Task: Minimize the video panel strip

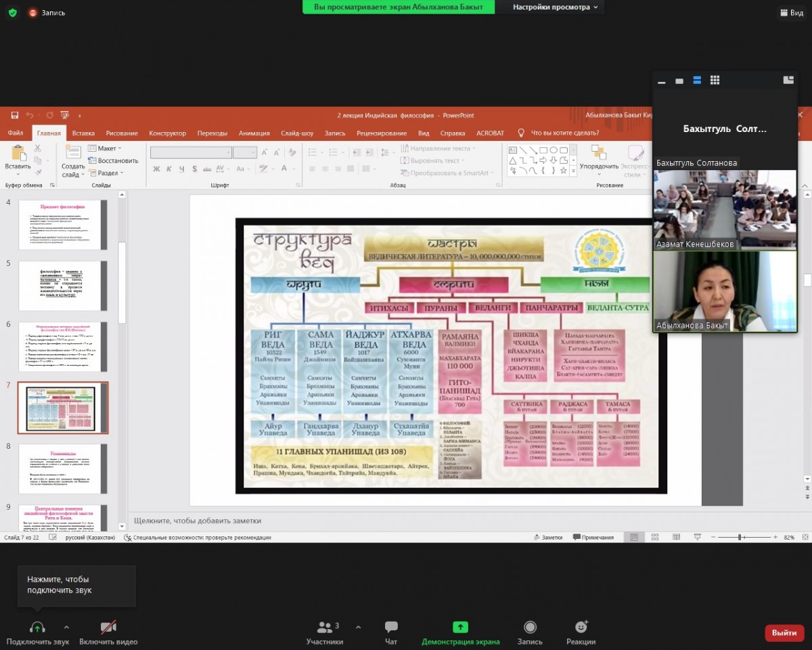Action: click(x=661, y=81)
